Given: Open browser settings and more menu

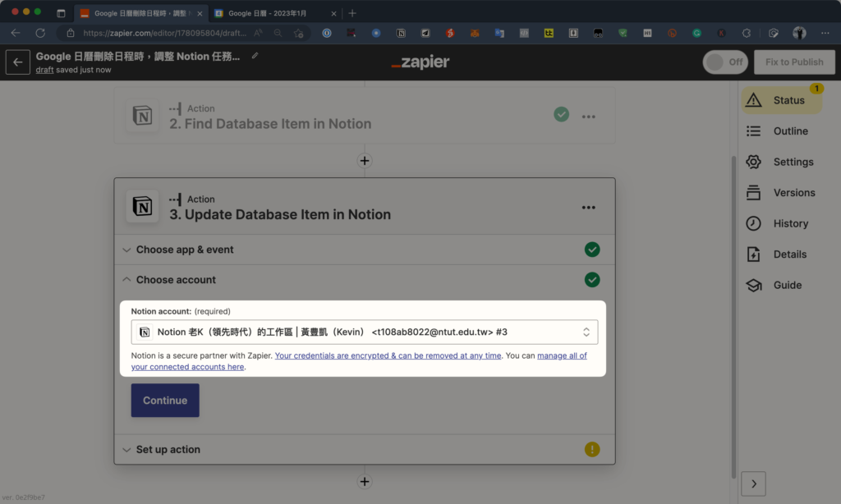Looking at the screenshot, I should tap(825, 33).
